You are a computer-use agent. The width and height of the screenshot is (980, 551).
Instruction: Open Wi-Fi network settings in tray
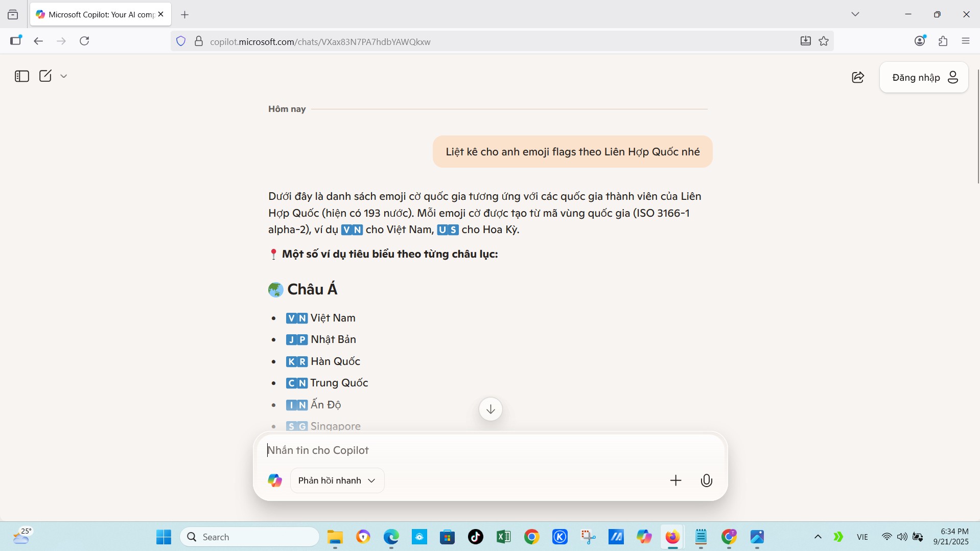tap(887, 537)
